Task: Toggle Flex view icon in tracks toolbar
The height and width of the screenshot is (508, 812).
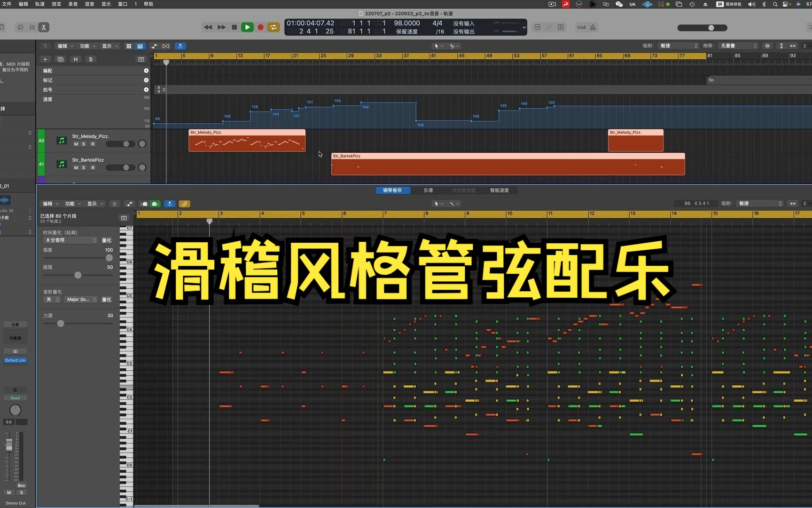Action: [166, 46]
